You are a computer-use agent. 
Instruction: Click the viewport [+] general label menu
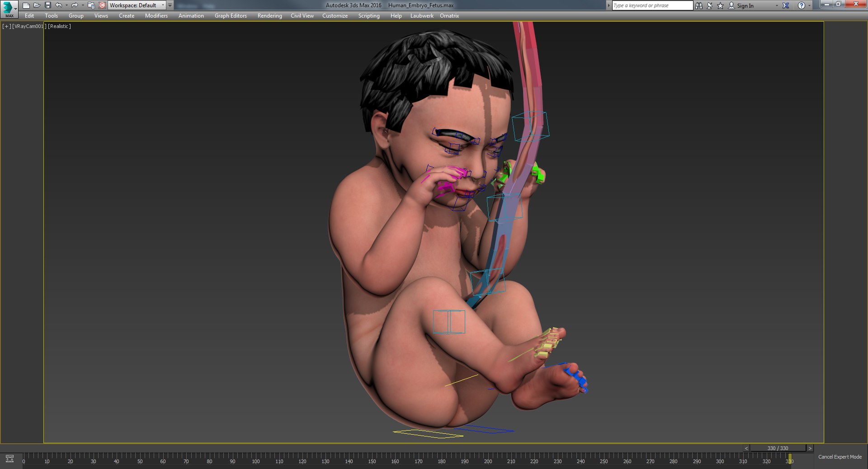(x=7, y=26)
